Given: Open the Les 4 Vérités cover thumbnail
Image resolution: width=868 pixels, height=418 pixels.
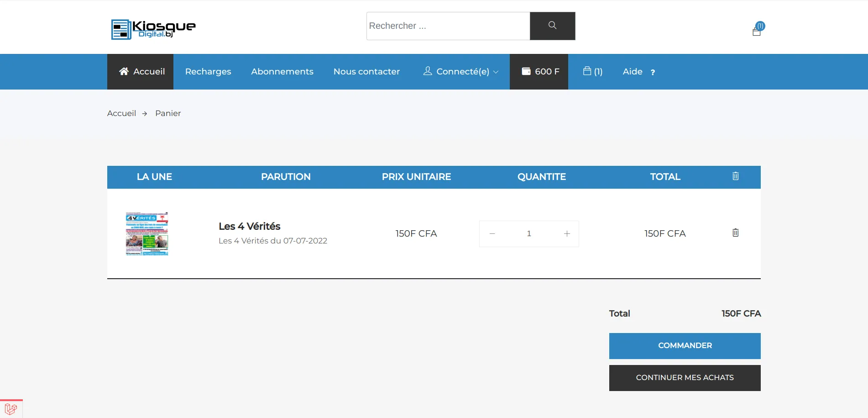Looking at the screenshot, I should pyautogui.click(x=147, y=233).
